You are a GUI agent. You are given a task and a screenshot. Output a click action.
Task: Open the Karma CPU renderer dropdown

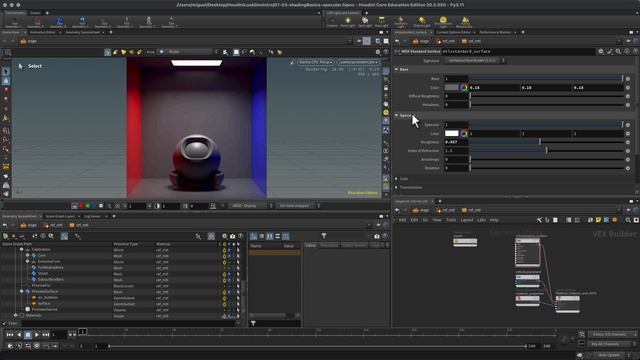315,62
